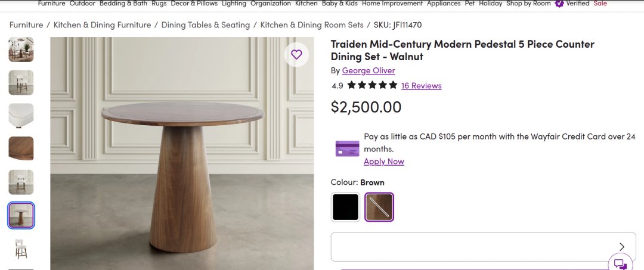
Task: View the white cushion close-up thumbnail
Action: pyautogui.click(x=21, y=116)
